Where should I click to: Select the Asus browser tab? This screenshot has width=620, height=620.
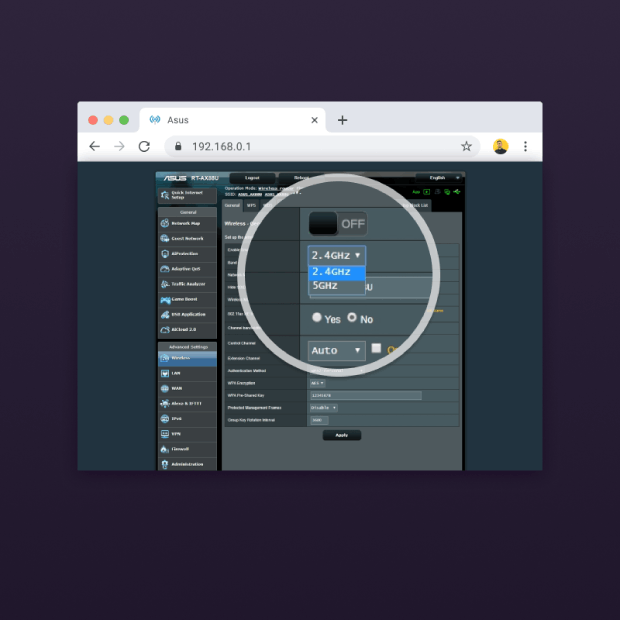point(230,120)
